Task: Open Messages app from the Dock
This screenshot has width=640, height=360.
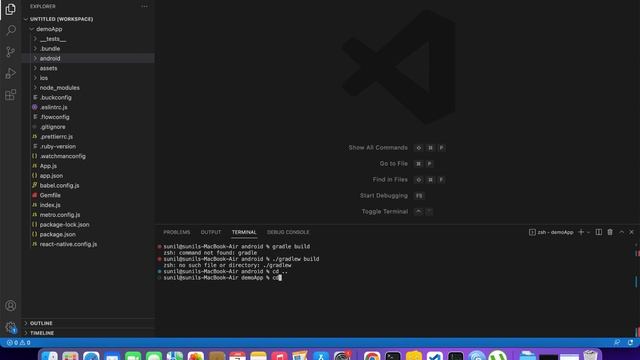Action: [154, 356]
